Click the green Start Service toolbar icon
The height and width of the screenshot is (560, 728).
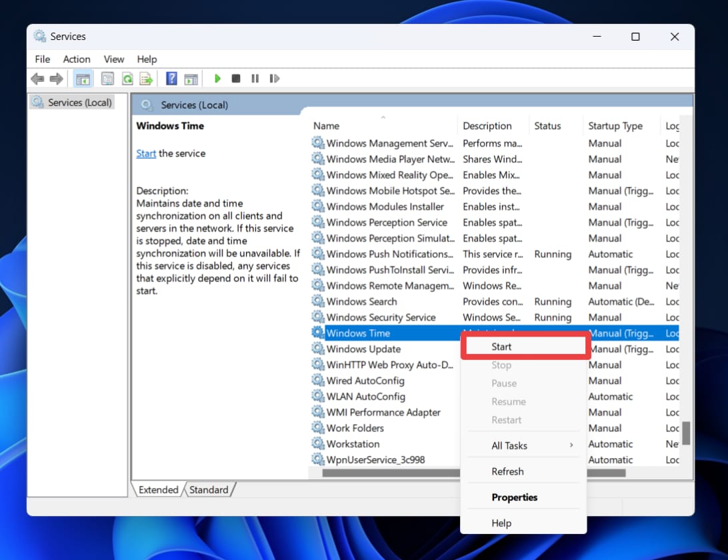pyautogui.click(x=217, y=79)
